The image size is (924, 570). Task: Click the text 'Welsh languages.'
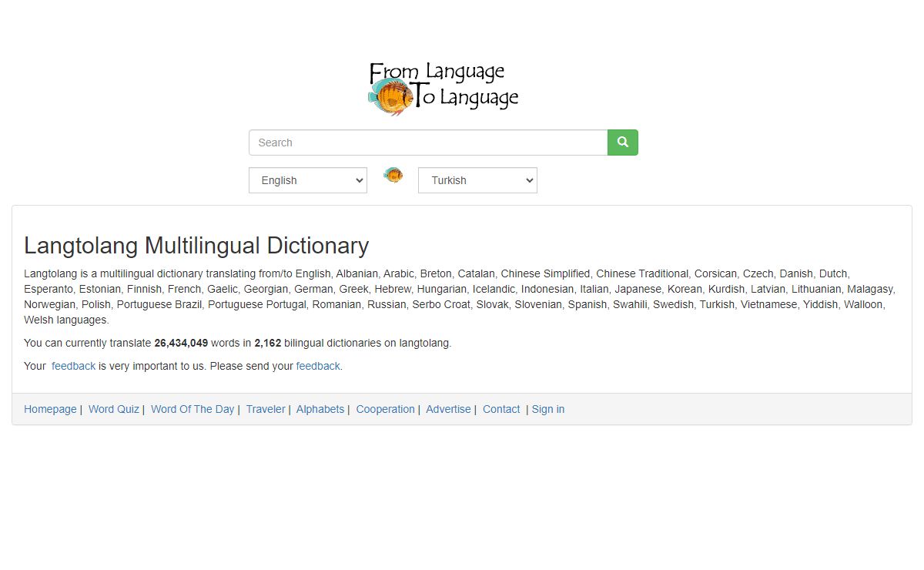[66, 320]
